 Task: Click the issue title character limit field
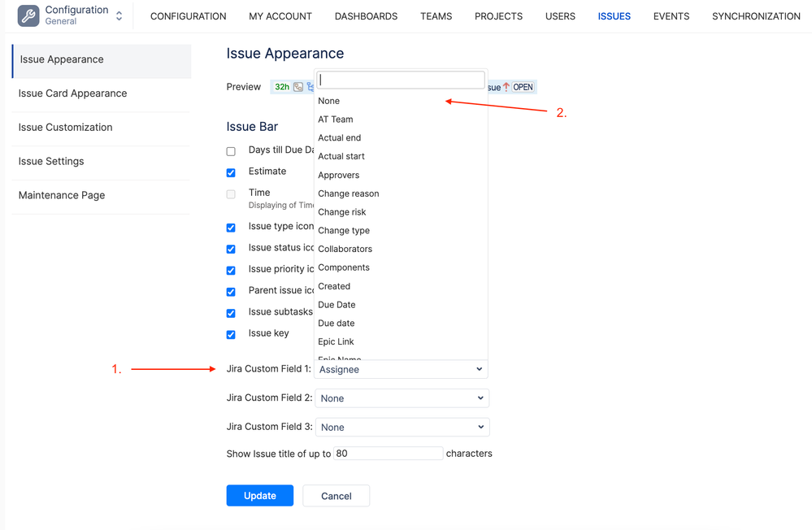click(388, 454)
